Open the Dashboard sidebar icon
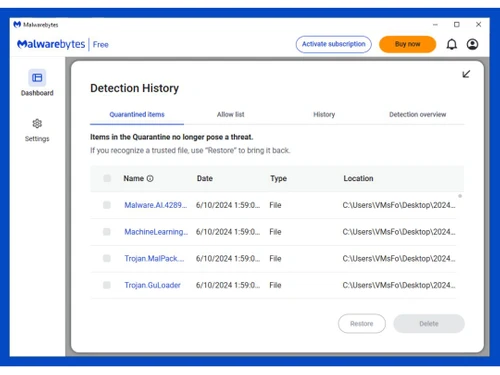Viewport: 500px width, 375px height. click(37, 78)
